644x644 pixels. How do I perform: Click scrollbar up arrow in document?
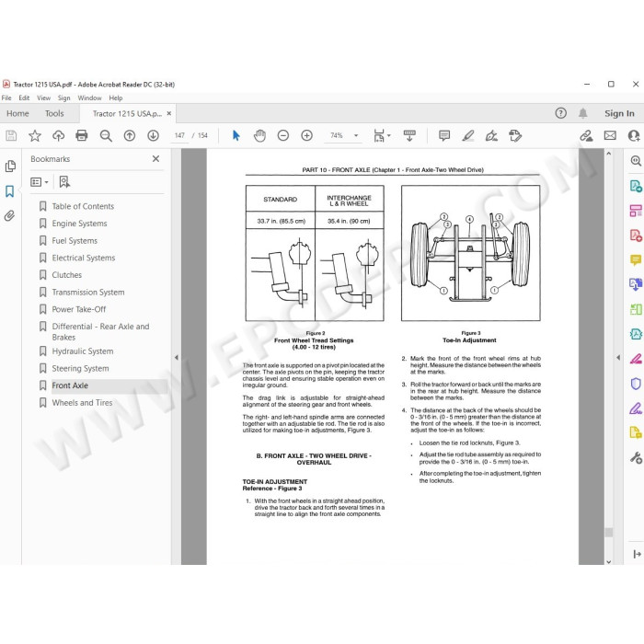pos(609,154)
